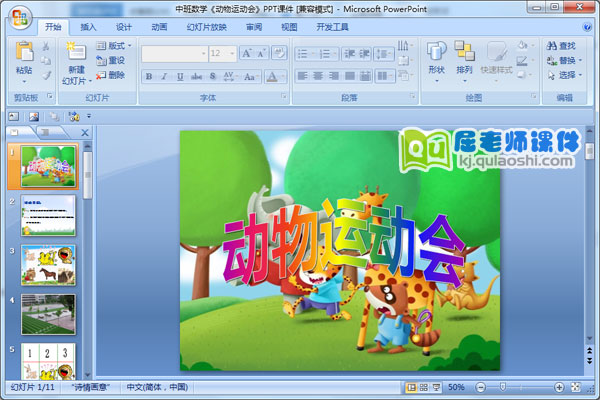Click the Zoom out minus button

[x=481, y=387]
